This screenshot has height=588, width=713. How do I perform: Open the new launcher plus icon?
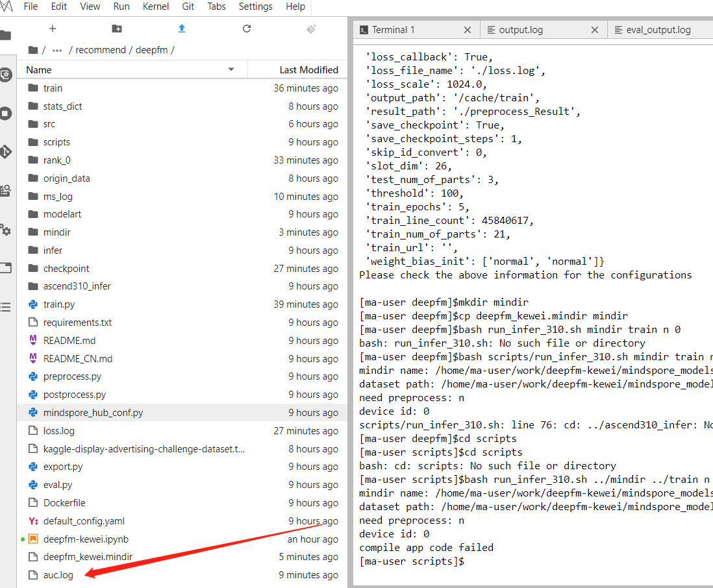coord(53,29)
